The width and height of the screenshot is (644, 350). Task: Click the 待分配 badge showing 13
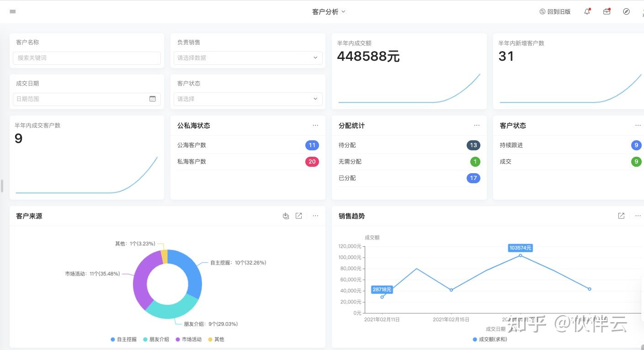point(474,145)
